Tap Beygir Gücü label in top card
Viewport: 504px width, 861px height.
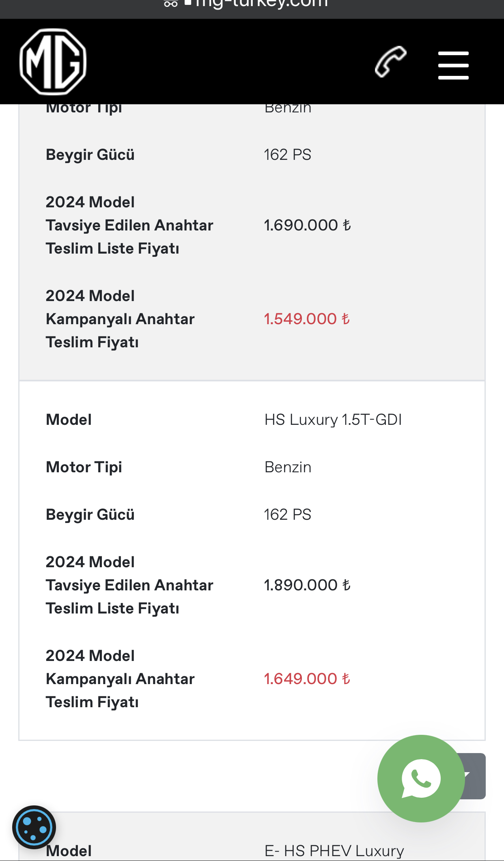(90, 155)
